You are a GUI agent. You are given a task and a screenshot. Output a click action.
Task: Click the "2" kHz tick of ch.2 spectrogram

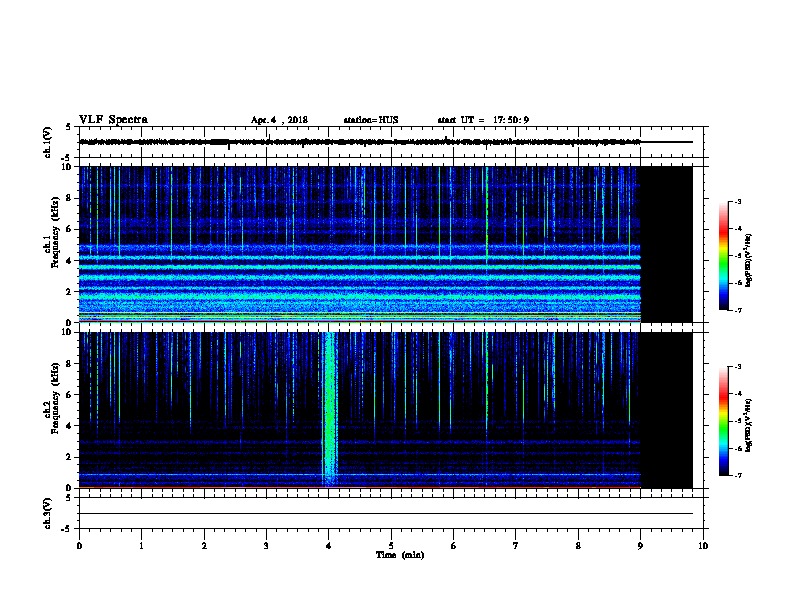[70, 457]
